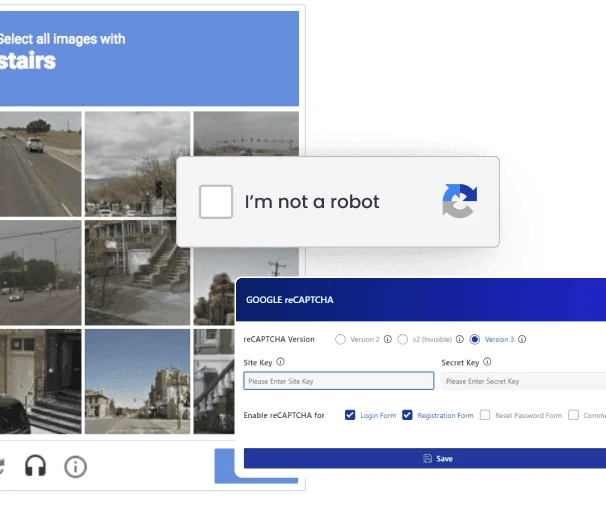Viewport: 606px width, 524px height.
Task: Select the Version 2 radio button
Action: click(340, 339)
